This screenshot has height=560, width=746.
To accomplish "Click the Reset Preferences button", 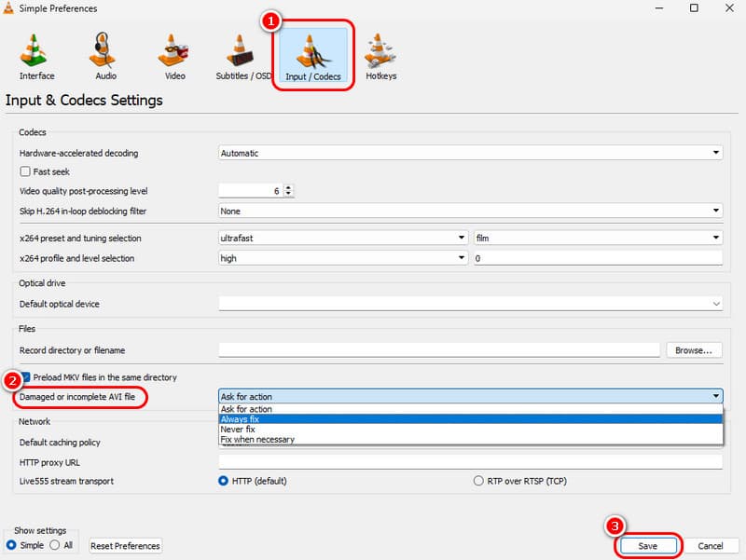I will [126, 545].
